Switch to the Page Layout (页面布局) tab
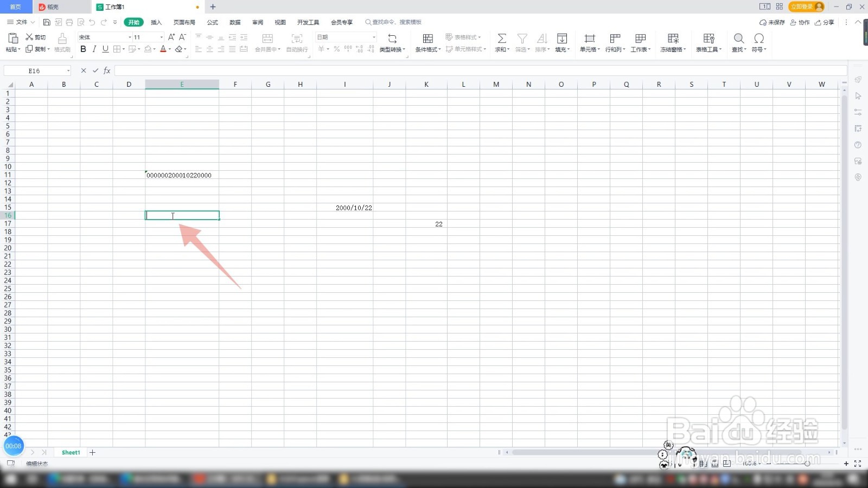The height and width of the screenshot is (488, 868). 184,22
